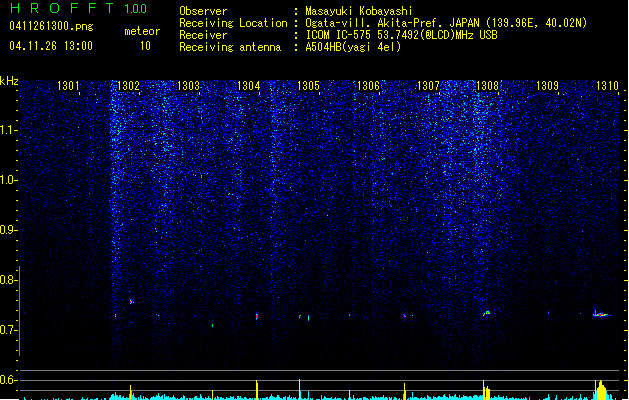Screen dimensions: 629x400
Task: Click the antenna text A504HB(yagi 4el)
Action: pyautogui.click(x=353, y=47)
